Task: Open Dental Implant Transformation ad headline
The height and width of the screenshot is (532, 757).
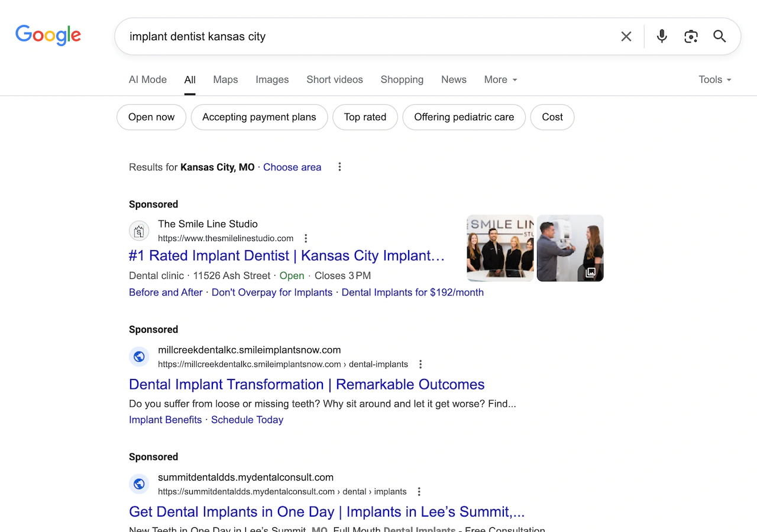Action: click(307, 384)
